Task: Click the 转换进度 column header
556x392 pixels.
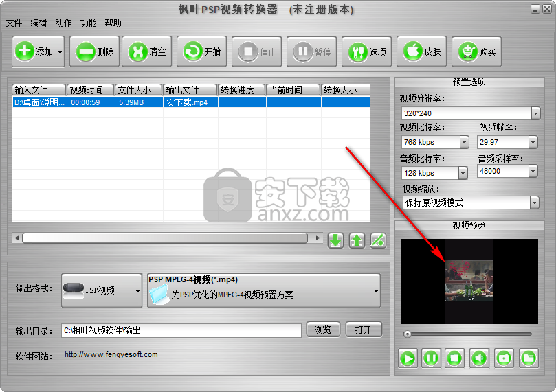Action: [241, 90]
